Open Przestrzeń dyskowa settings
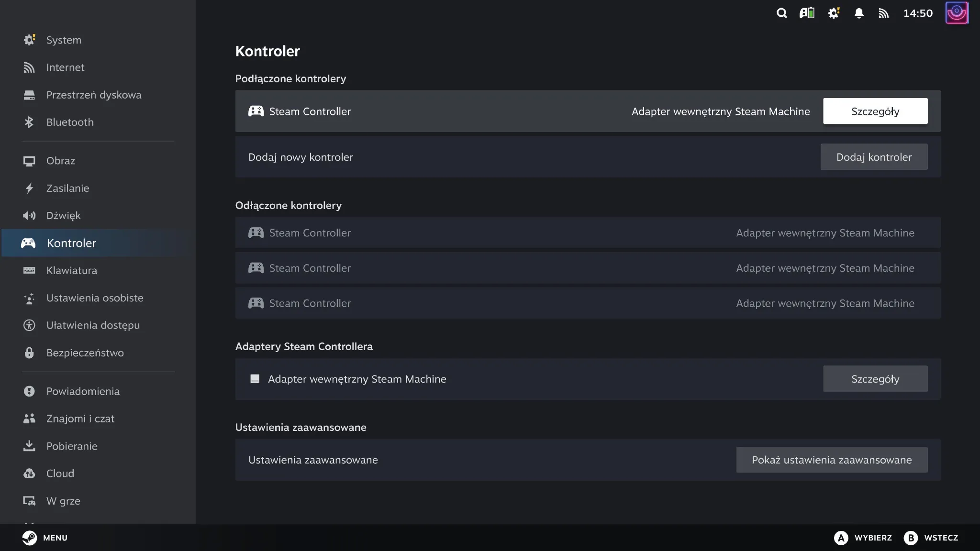Screen dimensions: 980x551 tap(98, 95)
